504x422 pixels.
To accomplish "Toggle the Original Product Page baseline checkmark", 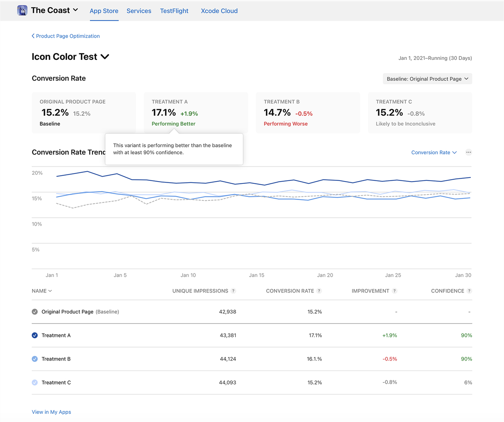I will coord(35,311).
